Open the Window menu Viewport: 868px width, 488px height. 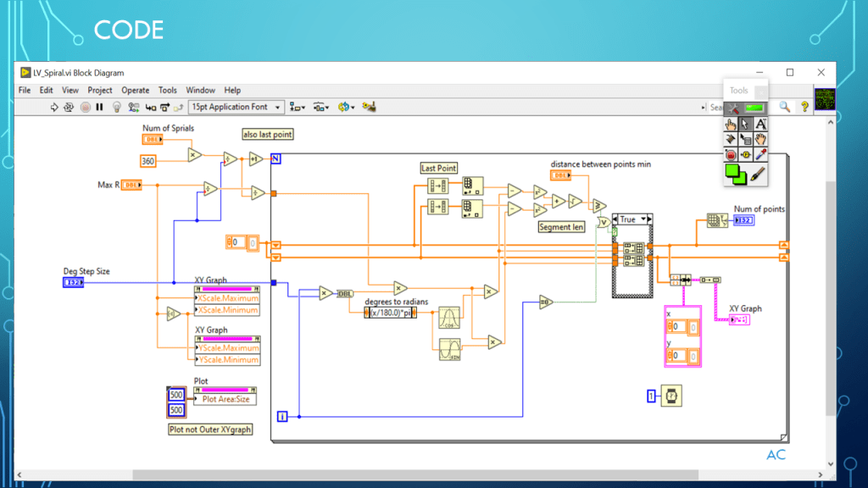[200, 90]
